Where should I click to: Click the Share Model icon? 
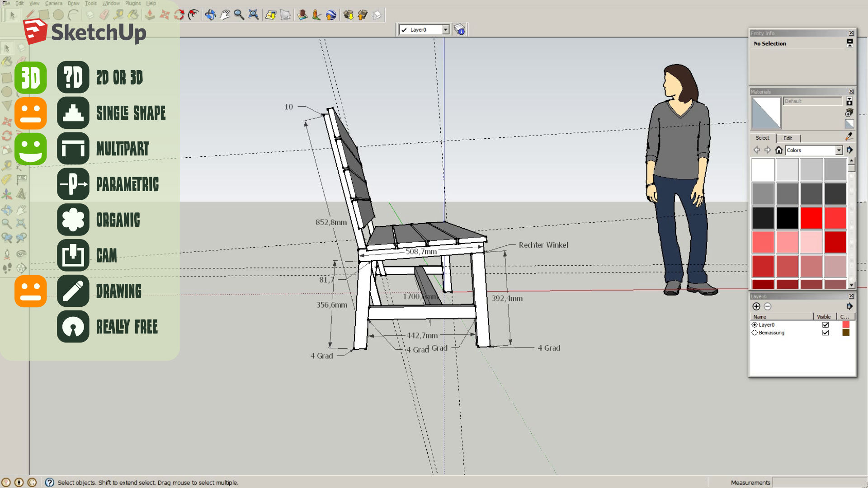point(363,15)
